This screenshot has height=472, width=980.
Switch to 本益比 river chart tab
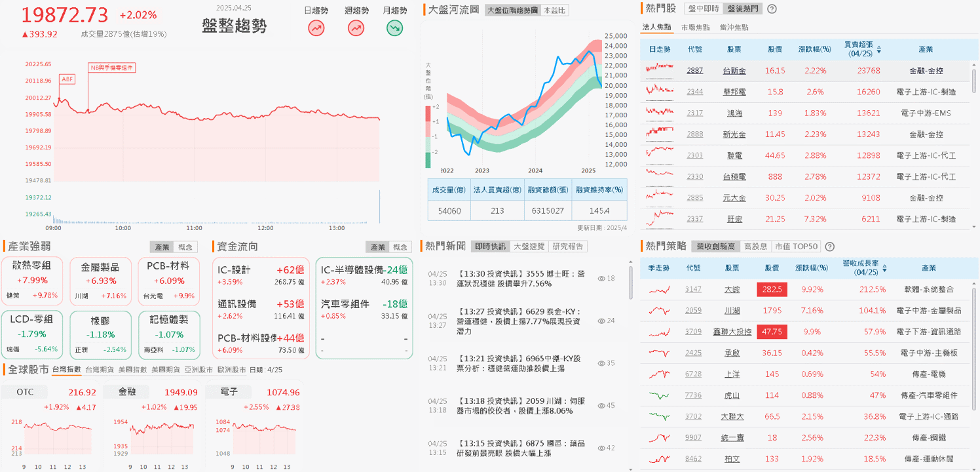pyautogui.click(x=556, y=10)
